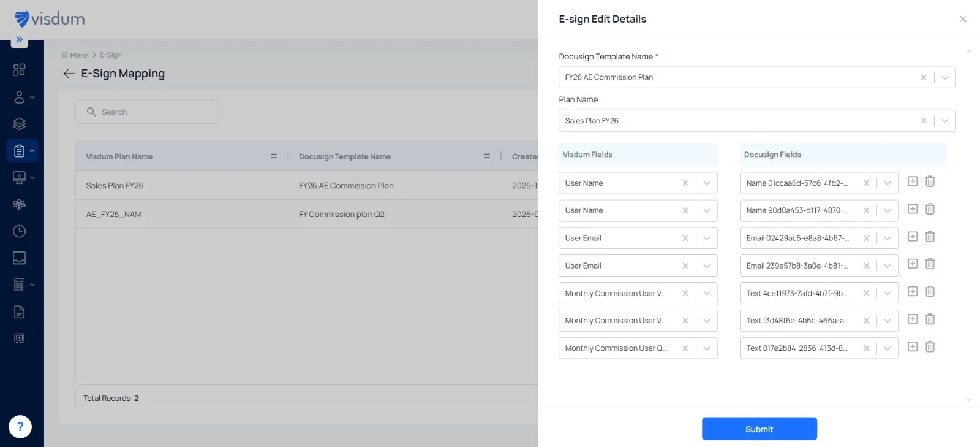Add a mapping row after first User Name
This screenshot has width=980, height=447.
(x=913, y=181)
